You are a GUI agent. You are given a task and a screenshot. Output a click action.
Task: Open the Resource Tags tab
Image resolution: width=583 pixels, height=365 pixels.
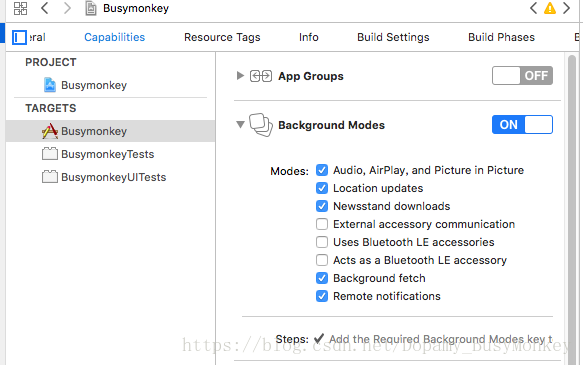click(x=222, y=37)
